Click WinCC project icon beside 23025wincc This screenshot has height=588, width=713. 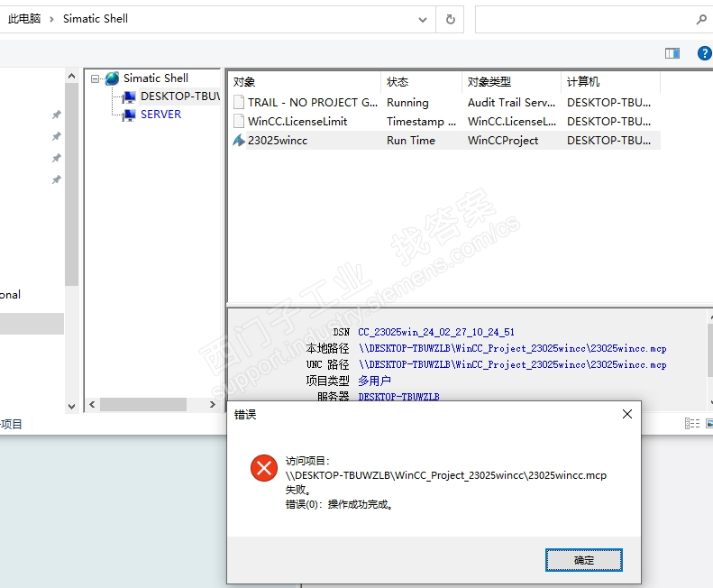pos(239,140)
